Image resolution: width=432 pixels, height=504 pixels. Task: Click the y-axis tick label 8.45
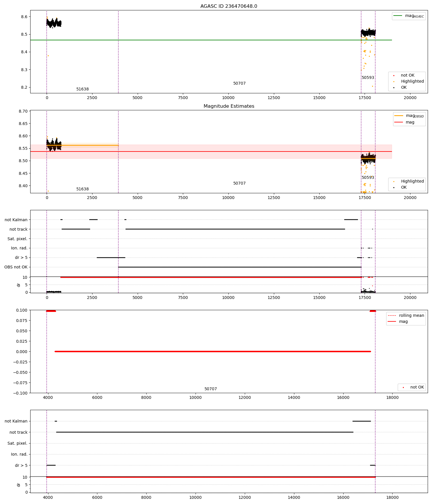point(23,173)
